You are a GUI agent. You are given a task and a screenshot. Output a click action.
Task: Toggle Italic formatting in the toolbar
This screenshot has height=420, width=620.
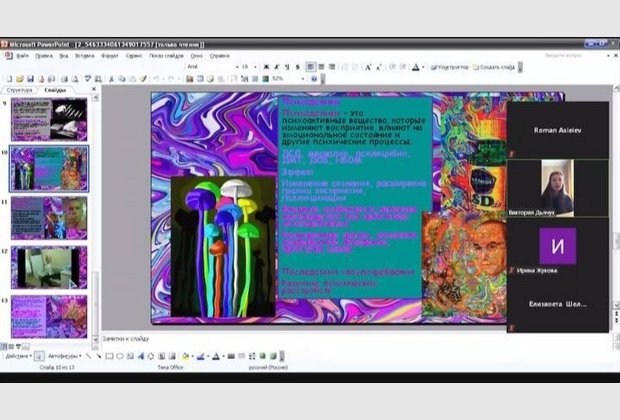point(277,67)
